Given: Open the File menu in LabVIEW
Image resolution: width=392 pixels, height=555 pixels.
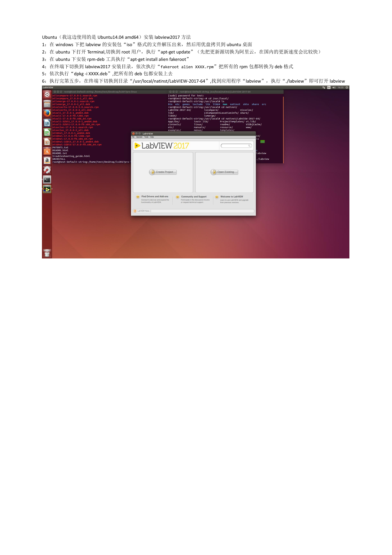Looking at the screenshot, I should [x=133, y=137].
